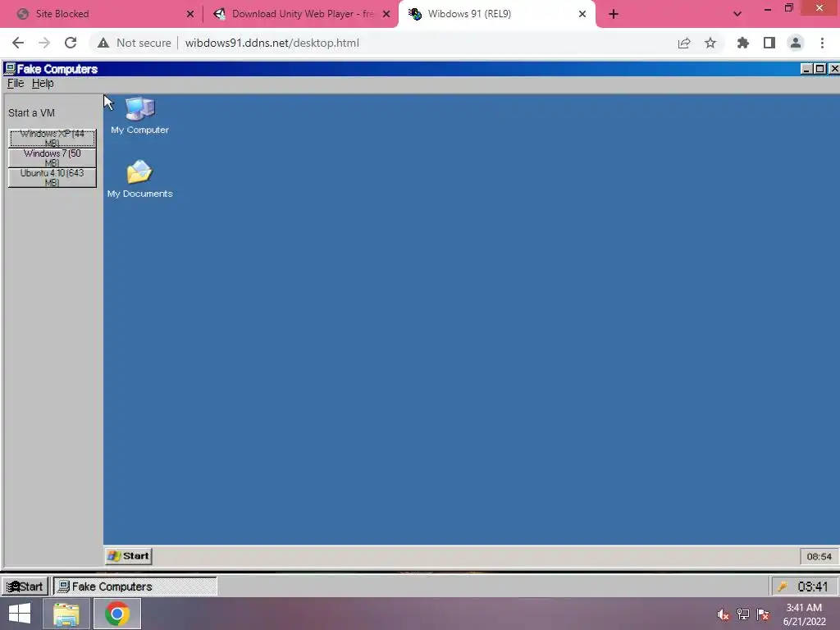This screenshot has height=630, width=840.
Task: Start the Ubuntu 4.10 (643 MB) VM
Action: pyautogui.click(x=52, y=178)
